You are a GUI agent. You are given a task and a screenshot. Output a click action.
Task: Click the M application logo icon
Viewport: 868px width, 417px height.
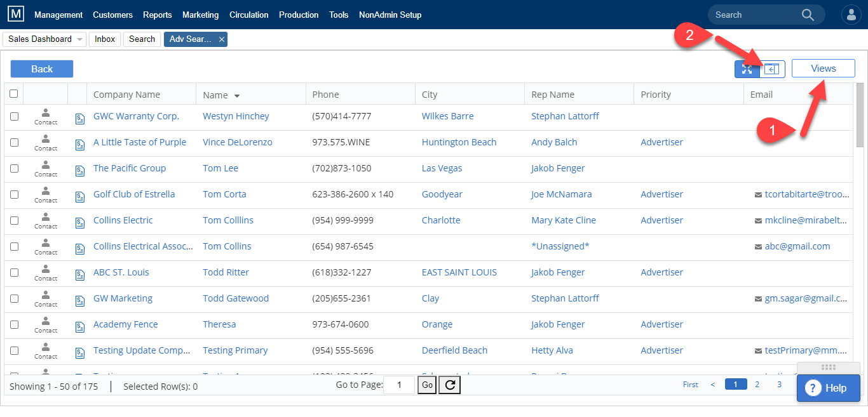click(17, 15)
